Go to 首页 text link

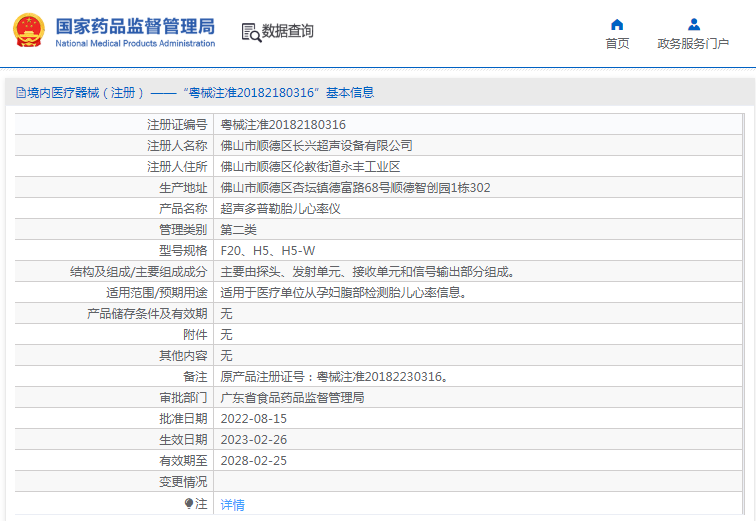click(x=618, y=44)
